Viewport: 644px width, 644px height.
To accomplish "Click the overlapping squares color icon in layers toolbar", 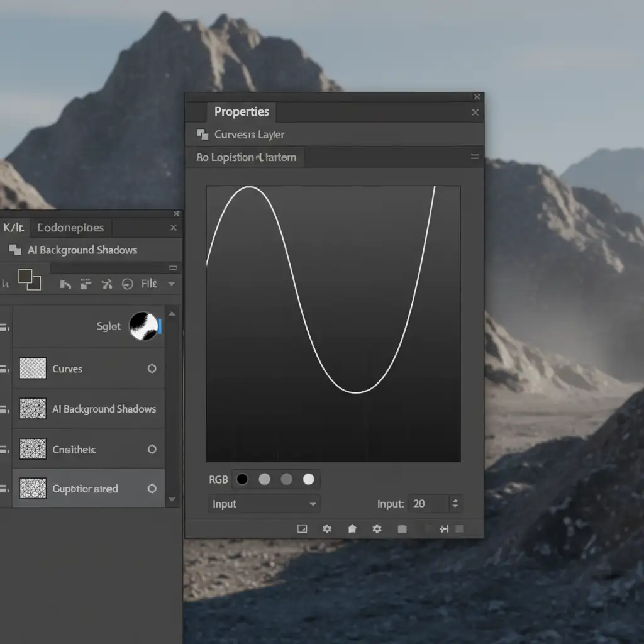I will (x=30, y=279).
